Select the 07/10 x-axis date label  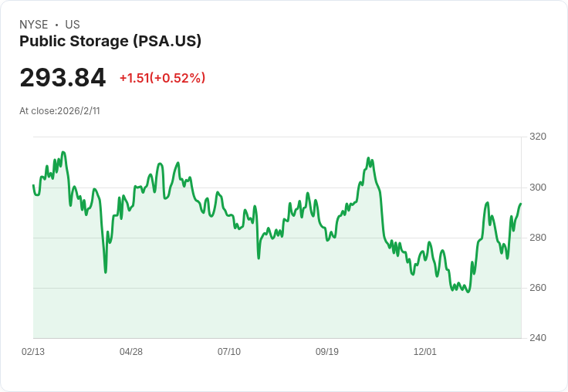229,351
